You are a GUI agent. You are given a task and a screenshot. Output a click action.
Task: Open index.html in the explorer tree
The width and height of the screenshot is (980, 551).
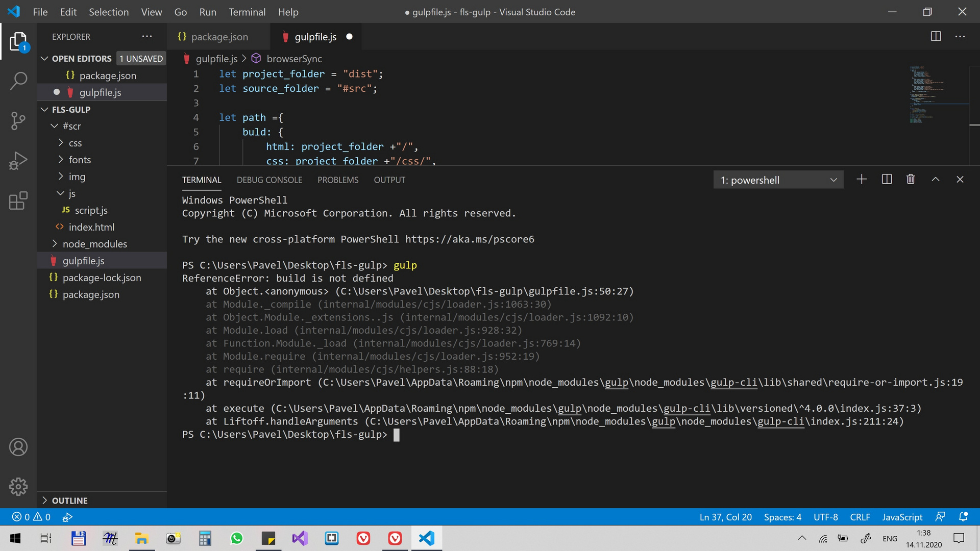(91, 227)
